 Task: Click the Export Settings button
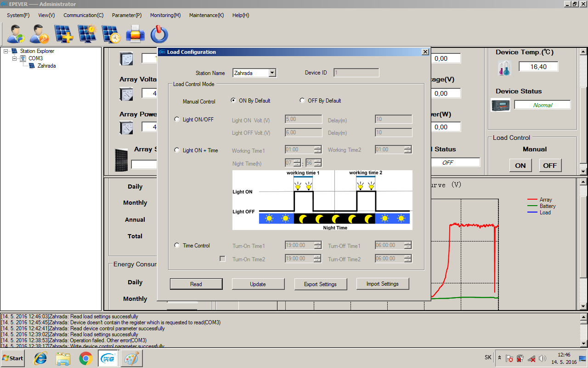[x=320, y=284]
